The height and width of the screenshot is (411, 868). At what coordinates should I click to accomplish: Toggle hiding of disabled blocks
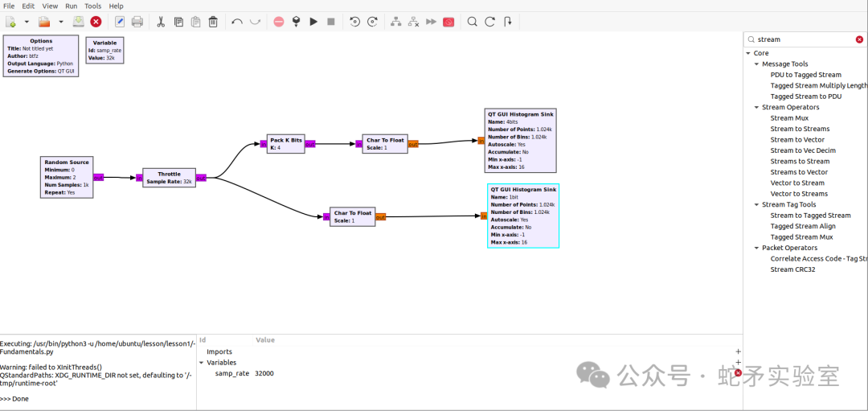448,22
